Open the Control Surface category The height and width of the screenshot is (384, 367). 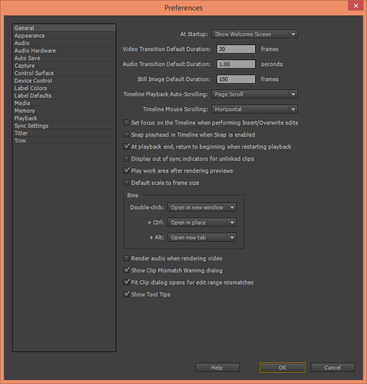click(64, 73)
